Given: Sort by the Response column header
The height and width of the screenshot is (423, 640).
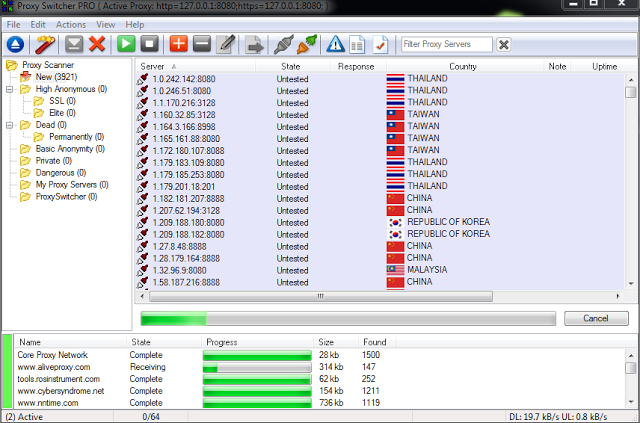Looking at the screenshot, I should point(358,66).
